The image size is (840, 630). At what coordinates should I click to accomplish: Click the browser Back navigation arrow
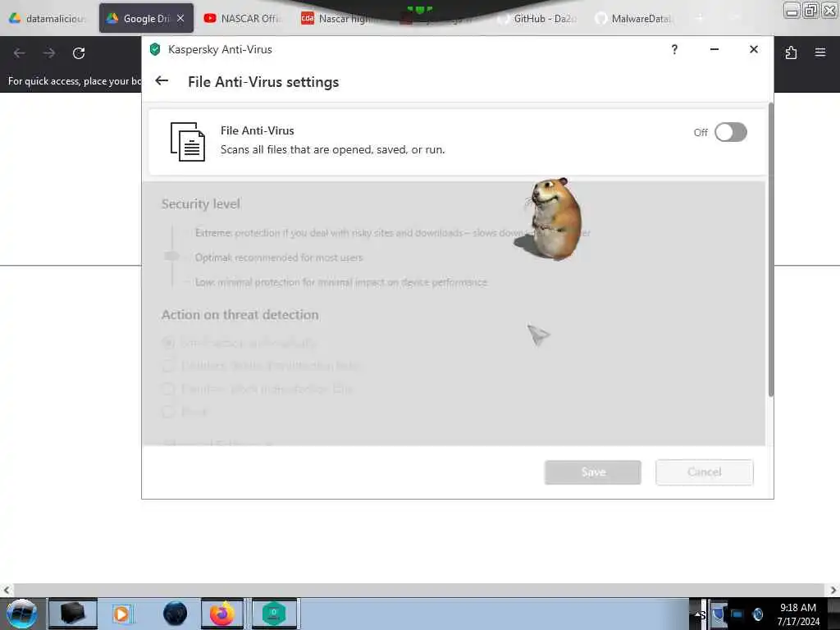pos(20,53)
